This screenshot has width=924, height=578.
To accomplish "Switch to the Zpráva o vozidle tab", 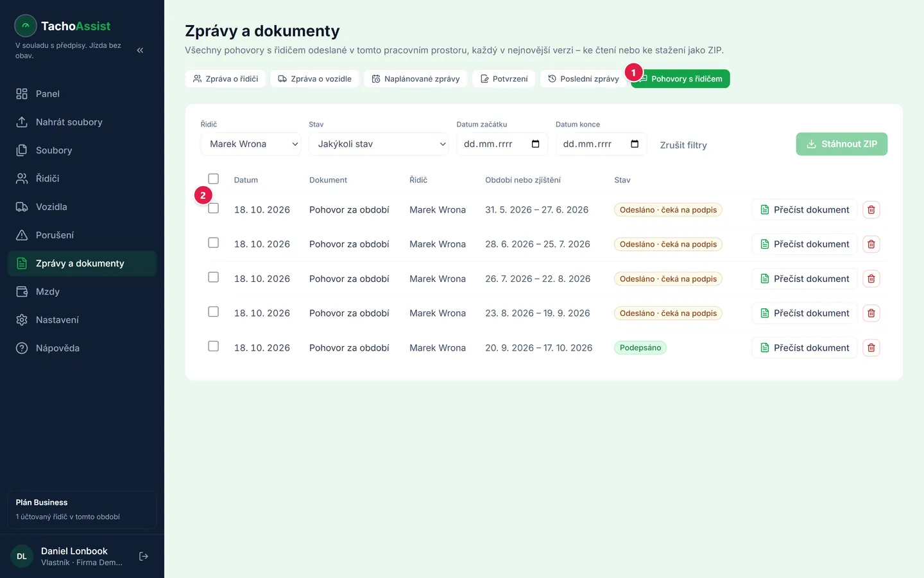I will (314, 79).
